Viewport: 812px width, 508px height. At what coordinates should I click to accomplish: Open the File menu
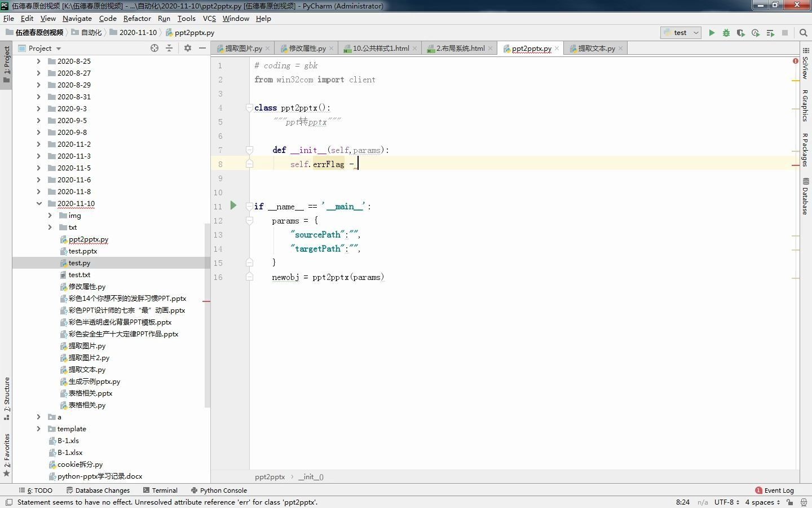[8, 18]
